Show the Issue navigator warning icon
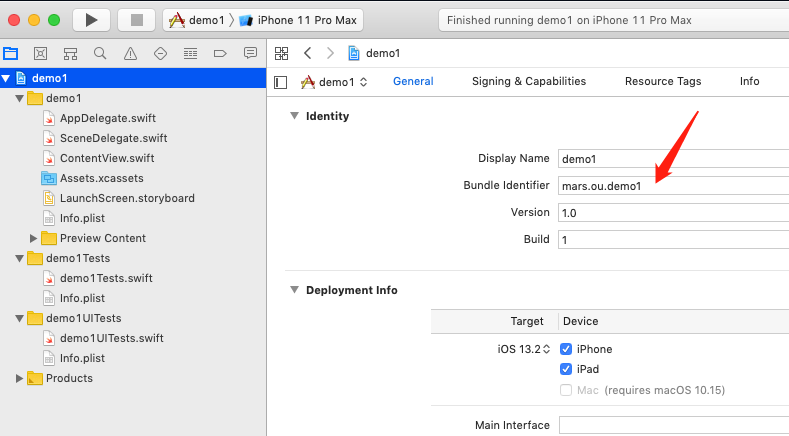 (130, 53)
